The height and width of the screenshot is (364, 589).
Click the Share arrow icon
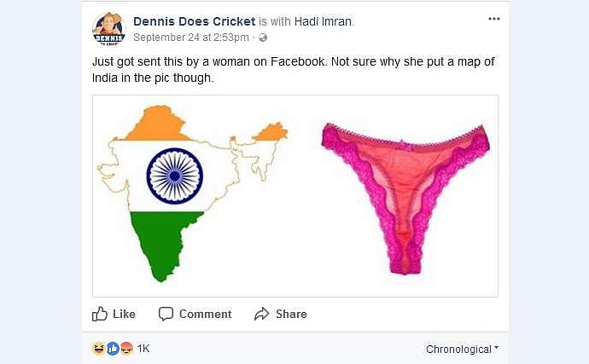pos(262,314)
